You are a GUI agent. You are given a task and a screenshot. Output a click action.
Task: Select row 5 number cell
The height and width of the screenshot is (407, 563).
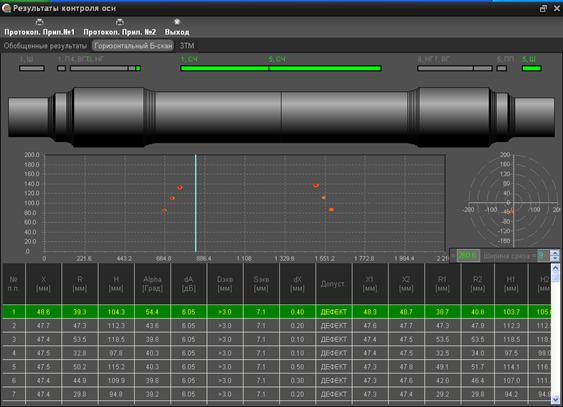pos(14,367)
